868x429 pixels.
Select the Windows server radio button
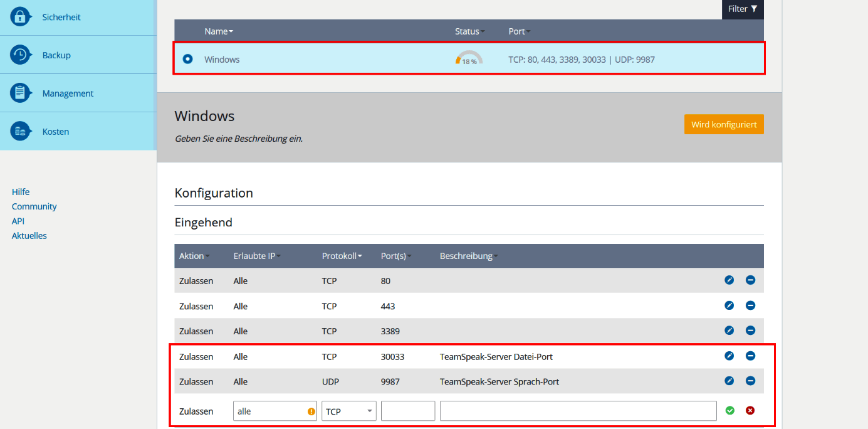(187, 59)
